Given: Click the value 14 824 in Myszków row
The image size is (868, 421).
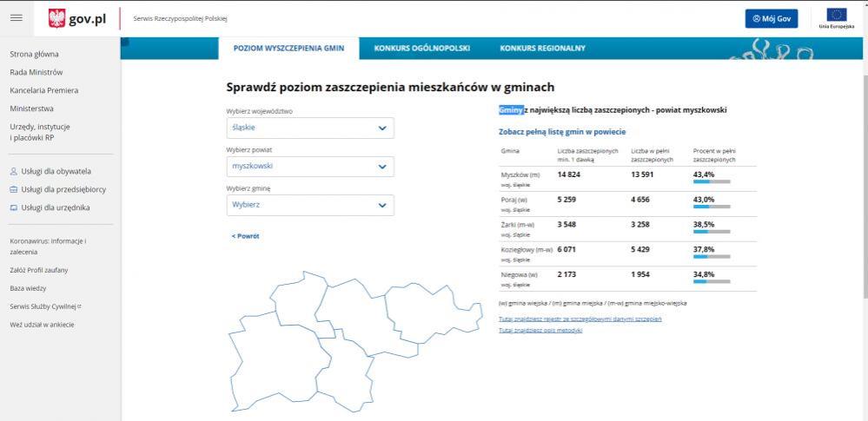Looking at the screenshot, I should [568, 174].
